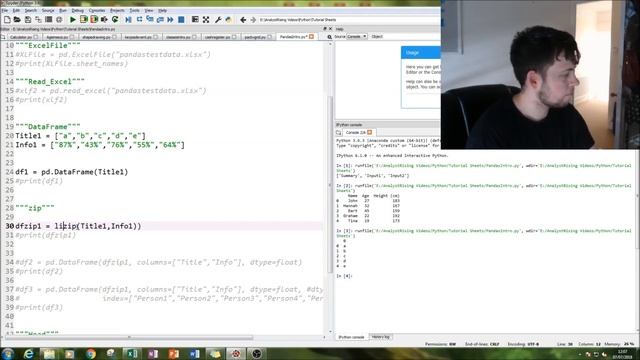
Task: Click the at-symbol icon in toolbar
Action: (59, 20)
